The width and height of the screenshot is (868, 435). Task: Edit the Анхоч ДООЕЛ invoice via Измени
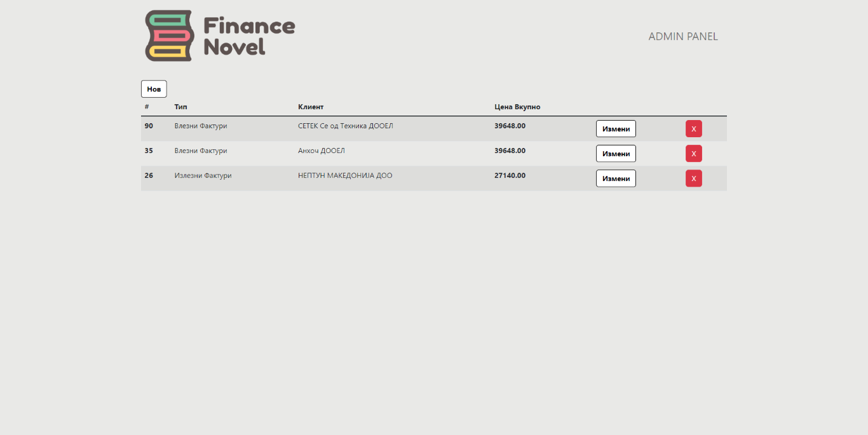pyautogui.click(x=615, y=154)
